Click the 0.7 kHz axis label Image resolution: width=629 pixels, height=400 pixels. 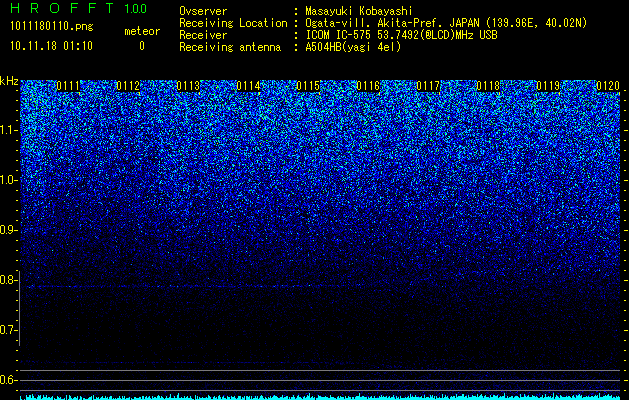[x=8, y=330]
